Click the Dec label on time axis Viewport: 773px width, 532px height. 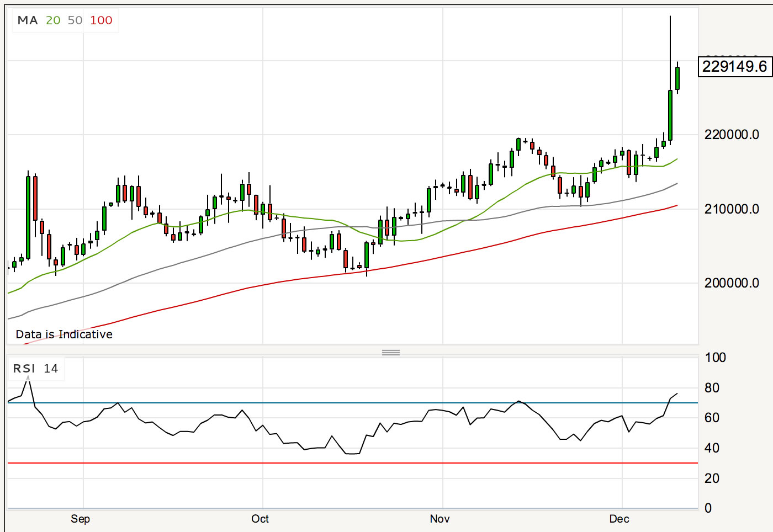[619, 519]
